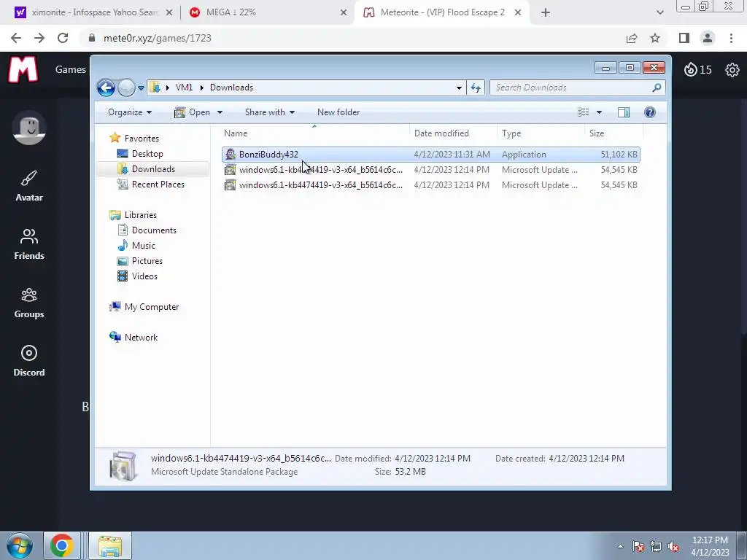747x560 pixels.
Task: Select the BonziBuddy432 application file
Action: pyautogui.click(x=430, y=155)
